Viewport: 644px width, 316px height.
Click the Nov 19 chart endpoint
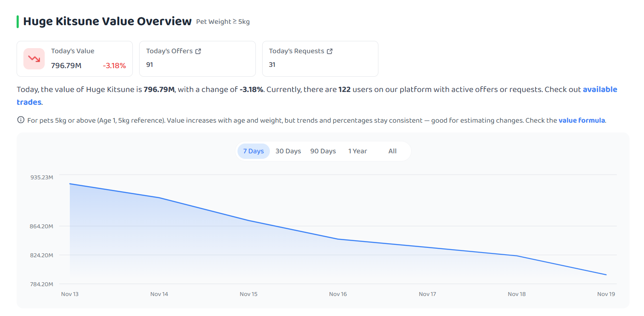(x=606, y=275)
